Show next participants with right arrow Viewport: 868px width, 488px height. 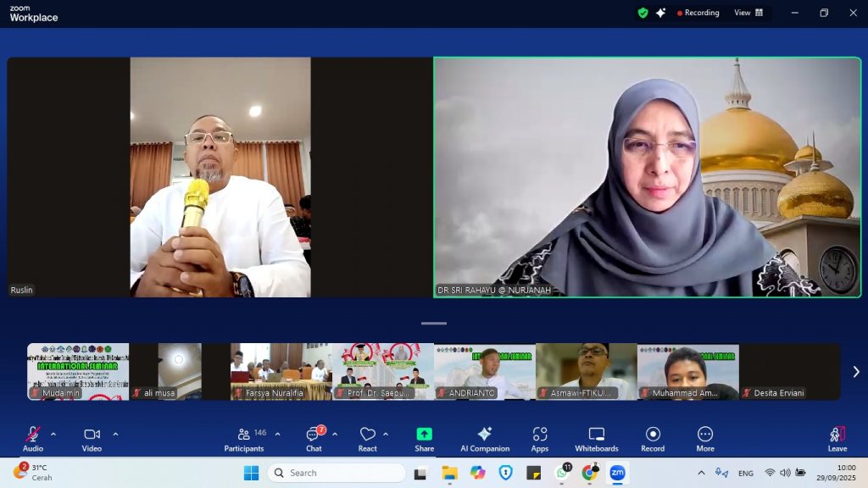tap(855, 371)
